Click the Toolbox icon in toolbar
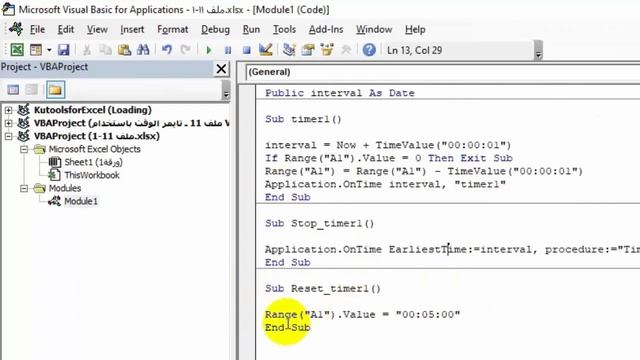 click(346, 50)
